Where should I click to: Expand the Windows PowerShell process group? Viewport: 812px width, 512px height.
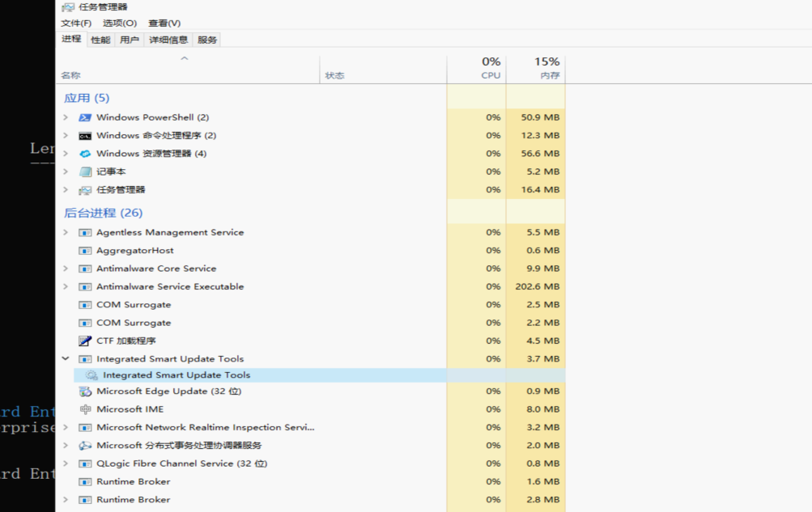(66, 117)
